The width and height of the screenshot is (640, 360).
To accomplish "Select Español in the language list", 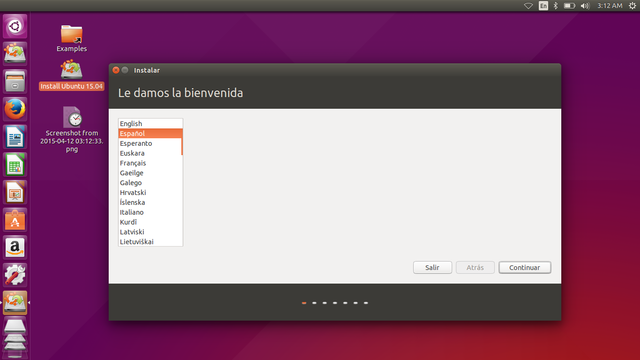I will pyautogui.click(x=150, y=133).
